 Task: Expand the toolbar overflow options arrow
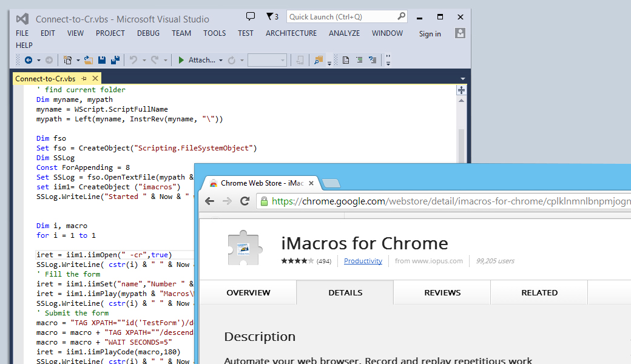[388, 60]
